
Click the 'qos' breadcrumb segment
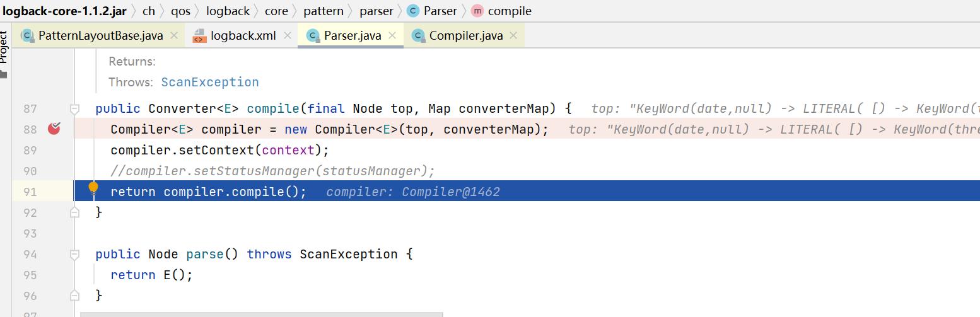coord(180,11)
